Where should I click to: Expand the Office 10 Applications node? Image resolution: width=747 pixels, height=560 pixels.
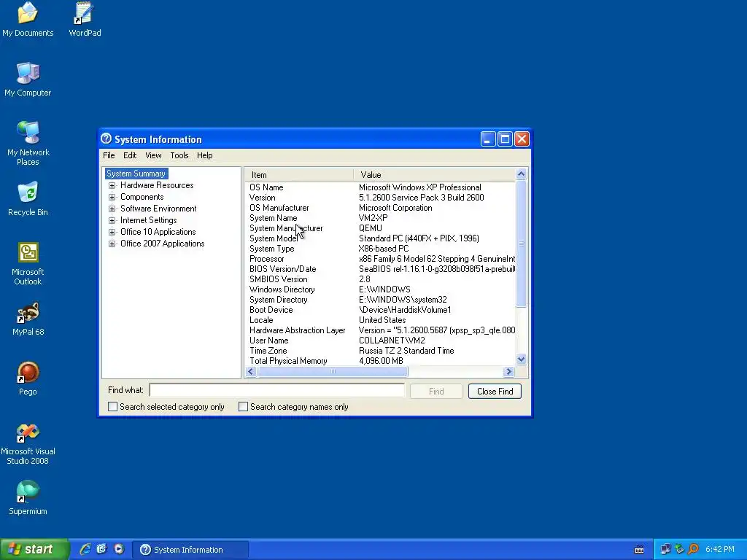coord(112,232)
